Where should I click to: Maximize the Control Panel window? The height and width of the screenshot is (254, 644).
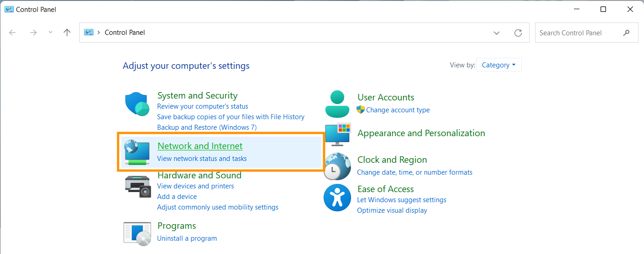coord(603,9)
